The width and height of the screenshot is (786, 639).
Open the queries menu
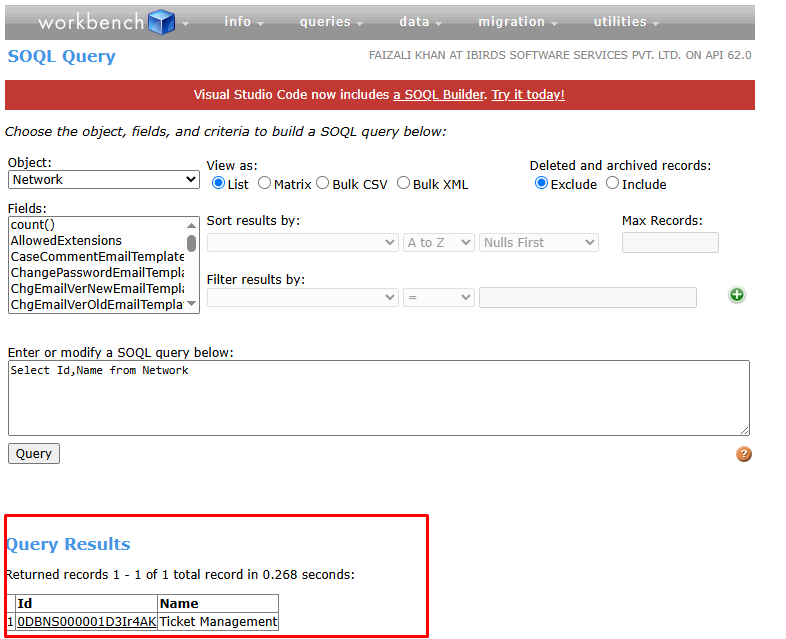click(331, 22)
